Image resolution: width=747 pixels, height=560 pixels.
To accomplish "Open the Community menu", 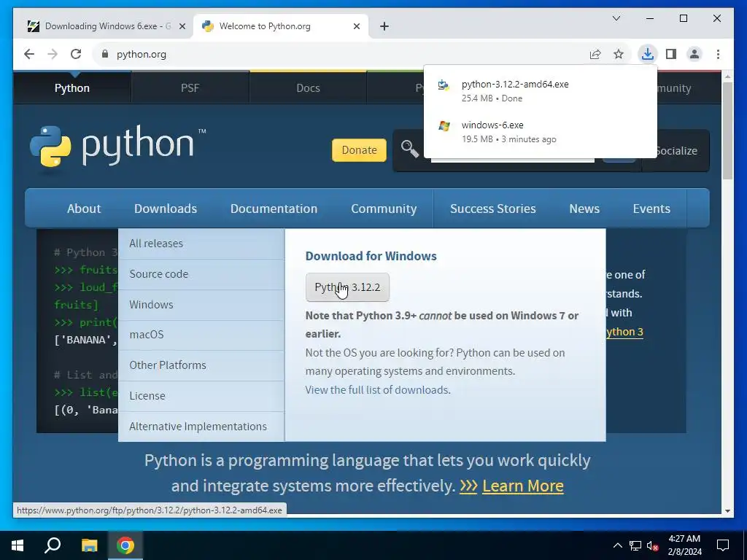I will 384,209.
